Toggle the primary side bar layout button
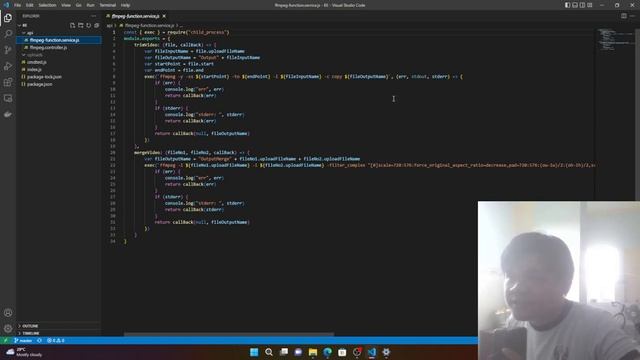Viewport: 640px width, 360px height. (x=568, y=5)
